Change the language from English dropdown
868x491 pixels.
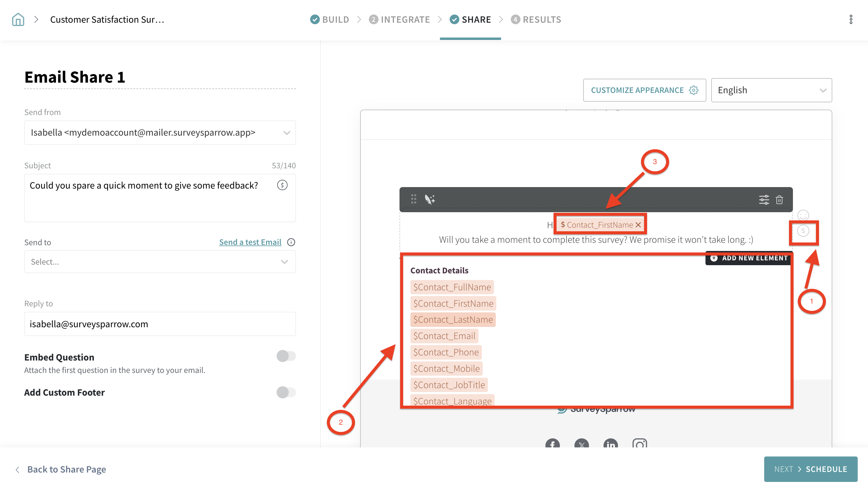tap(771, 90)
